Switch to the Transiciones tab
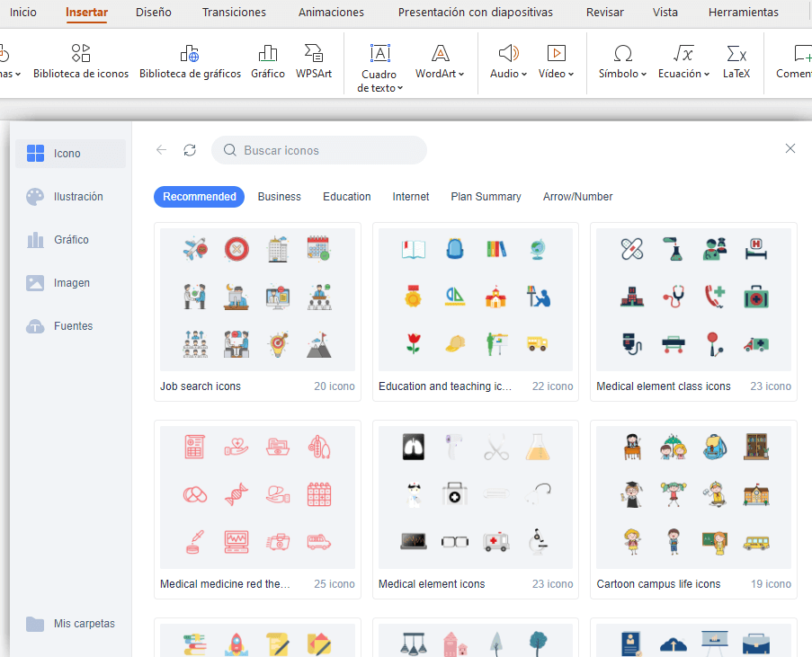Viewport: 812px width, 657px height. [234, 13]
